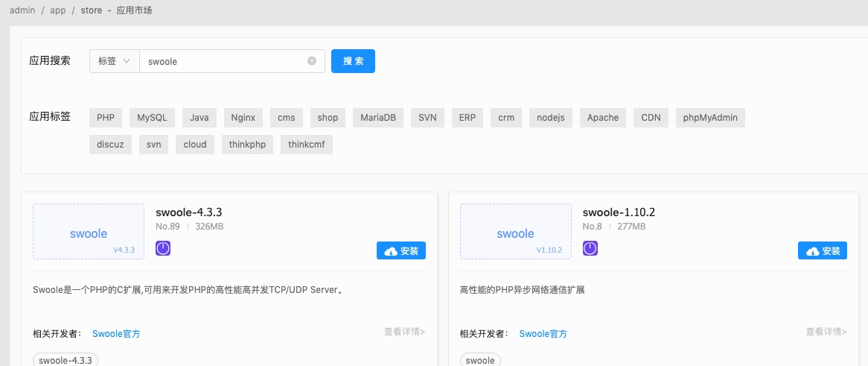The image size is (868, 366).
Task: Open the swoole-4.3.3 title
Action: (x=189, y=212)
